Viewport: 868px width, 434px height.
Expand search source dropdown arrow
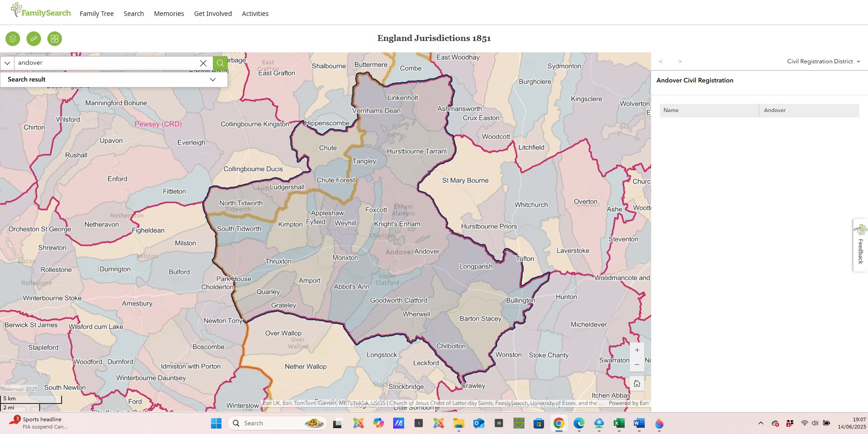[7, 63]
